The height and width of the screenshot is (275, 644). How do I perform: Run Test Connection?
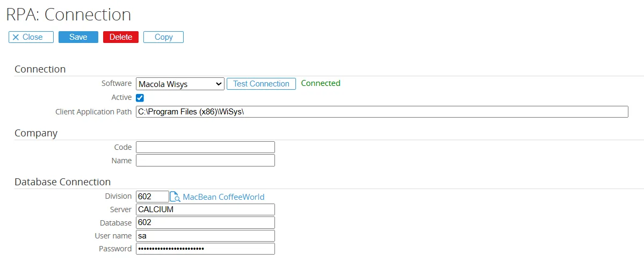pos(261,84)
